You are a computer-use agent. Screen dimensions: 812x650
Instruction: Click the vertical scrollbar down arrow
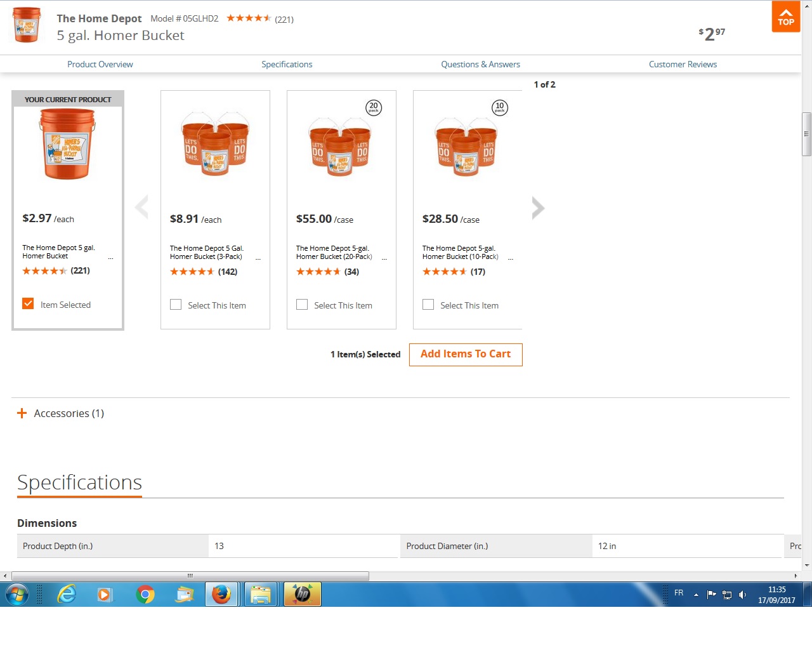(x=806, y=565)
